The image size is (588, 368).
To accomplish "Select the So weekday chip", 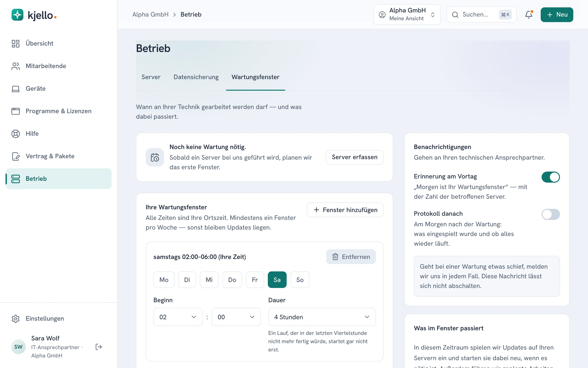I will click(x=300, y=280).
